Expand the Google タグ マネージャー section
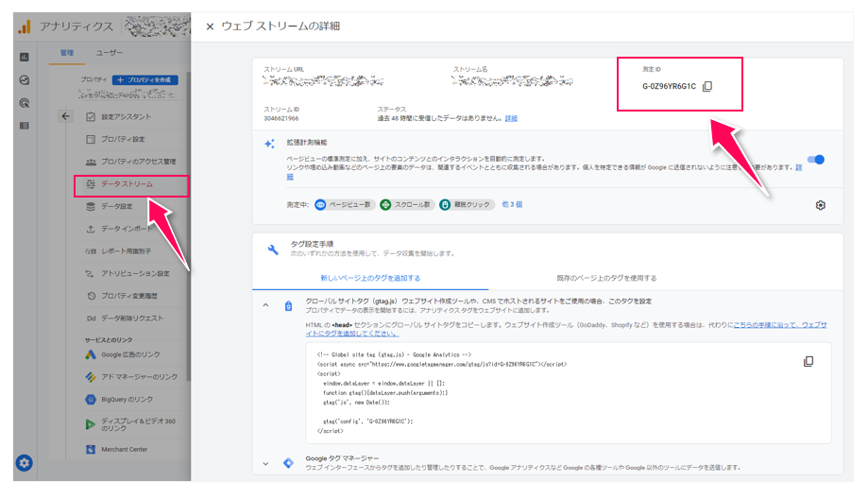The height and width of the screenshot is (499, 868). click(265, 463)
